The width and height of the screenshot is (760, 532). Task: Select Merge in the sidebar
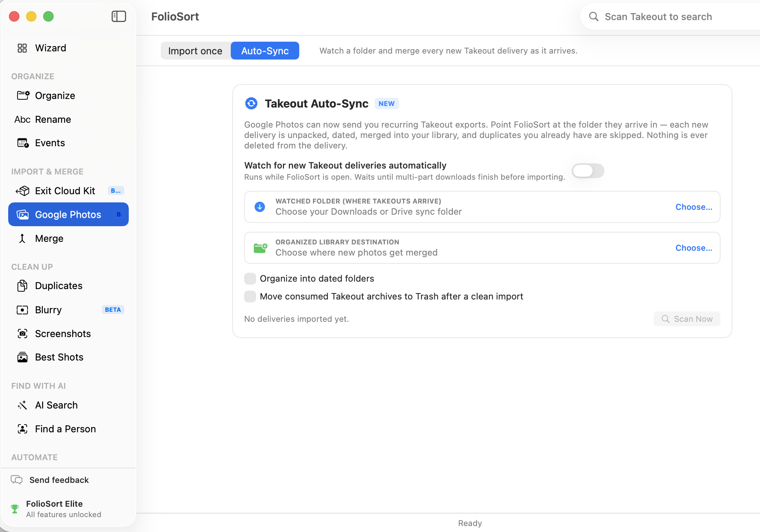click(68, 238)
